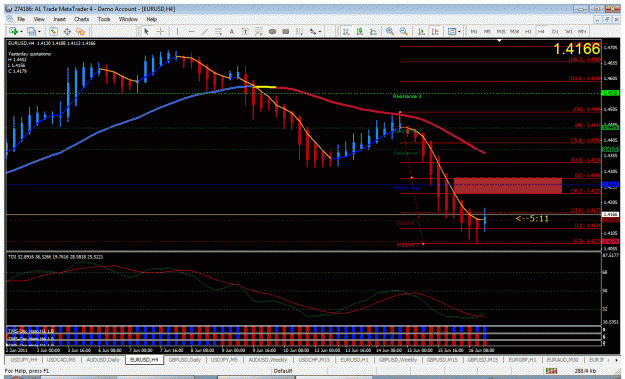This screenshot has width=625, height=379.
Task: Expand the Arrows tool dropdown arrow
Action: click(320, 31)
